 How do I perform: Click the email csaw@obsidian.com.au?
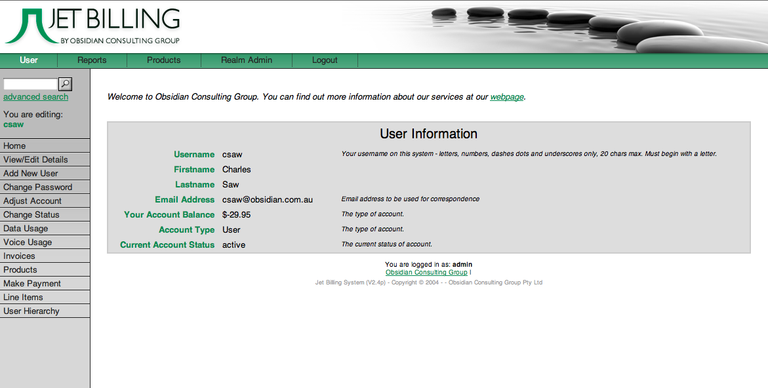coord(267,200)
